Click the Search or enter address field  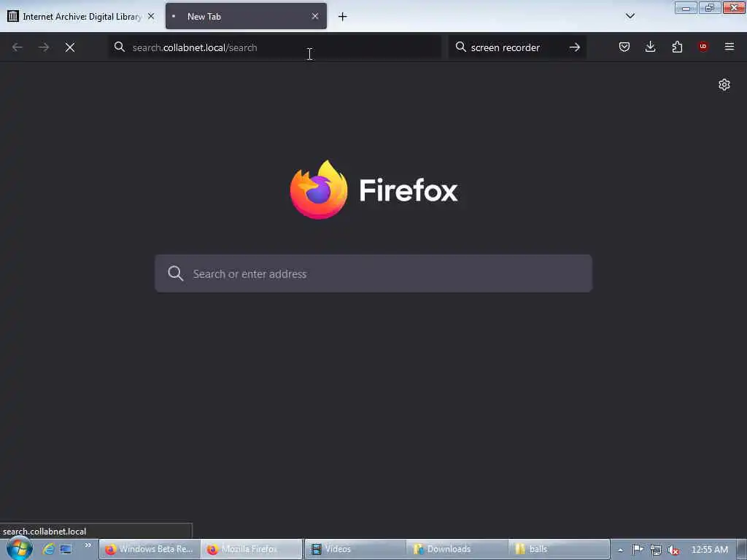coord(373,273)
